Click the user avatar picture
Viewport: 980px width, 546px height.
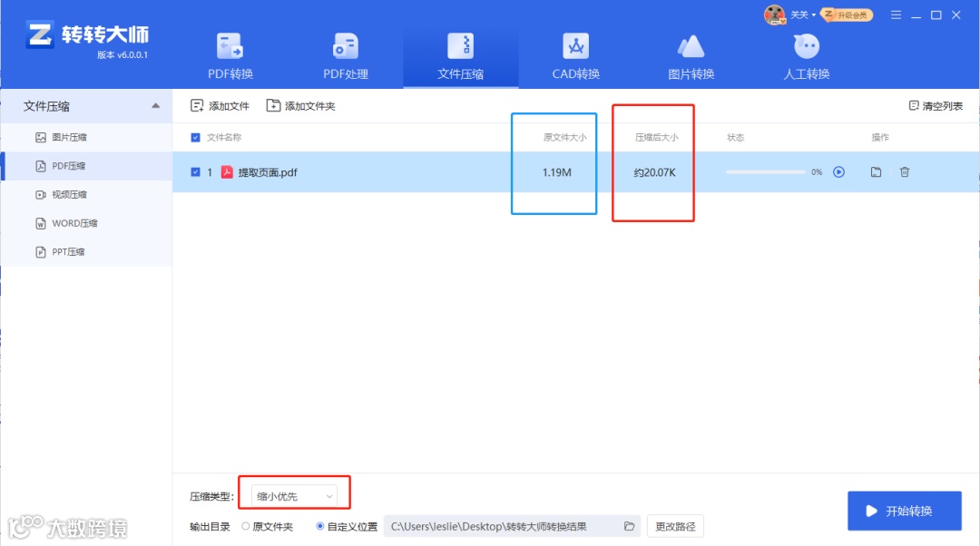[x=774, y=15]
